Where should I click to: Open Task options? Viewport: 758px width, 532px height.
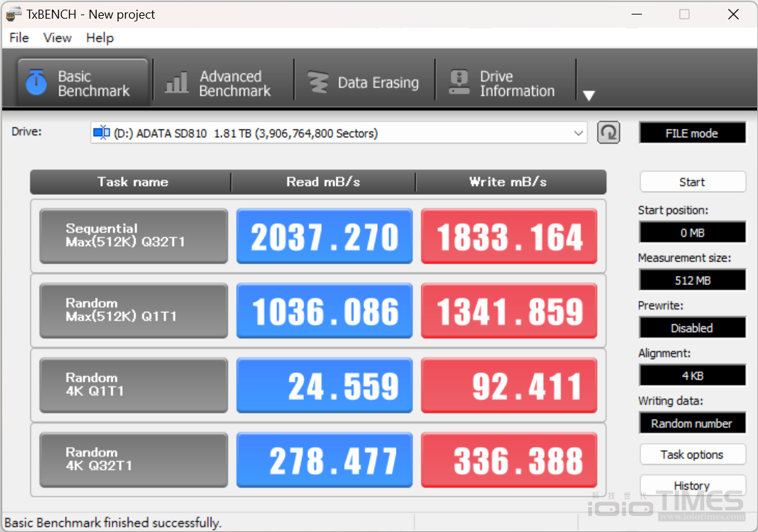pos(692,455)
